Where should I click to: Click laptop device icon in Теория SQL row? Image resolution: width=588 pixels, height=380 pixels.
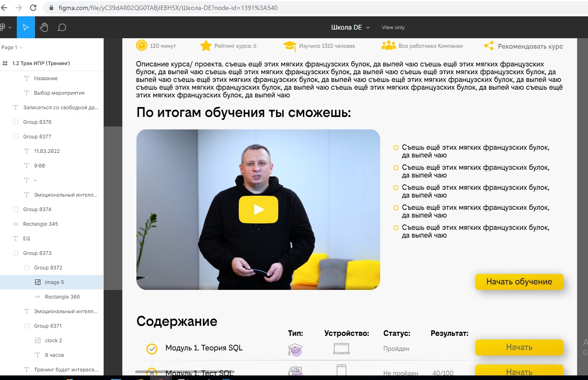click(x=342, y=349)
